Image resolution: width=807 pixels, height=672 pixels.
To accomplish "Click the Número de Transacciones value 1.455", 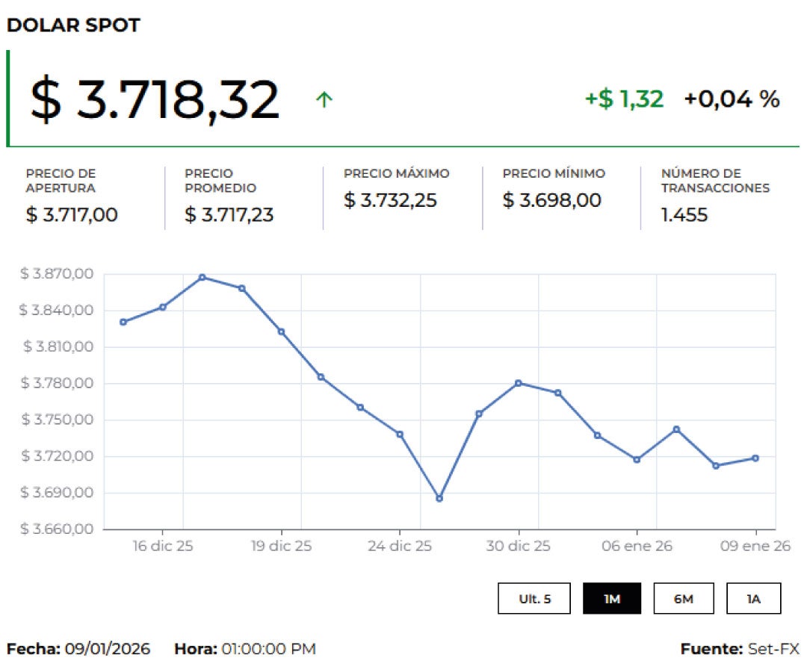I will tap(684, 215).
